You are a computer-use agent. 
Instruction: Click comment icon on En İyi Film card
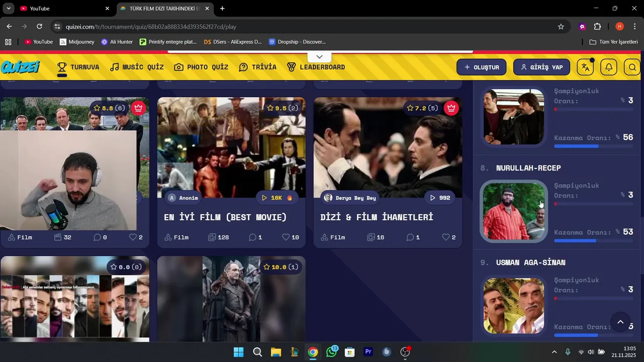point(253,237)
